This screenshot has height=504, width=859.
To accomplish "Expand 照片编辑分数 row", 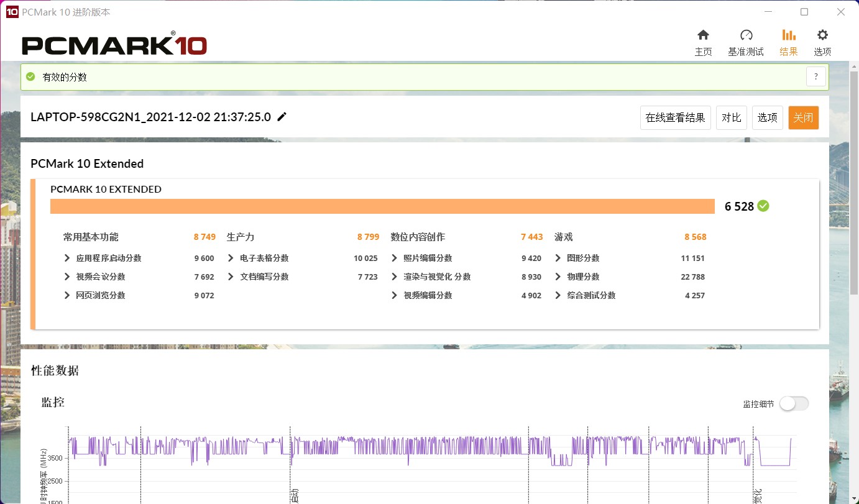I will (394, 258).
